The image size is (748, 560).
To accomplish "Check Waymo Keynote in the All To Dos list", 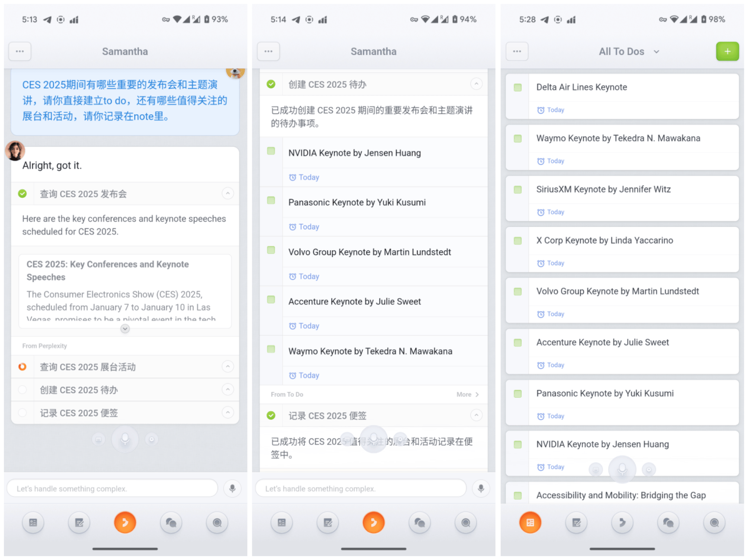I will point(518,138).
